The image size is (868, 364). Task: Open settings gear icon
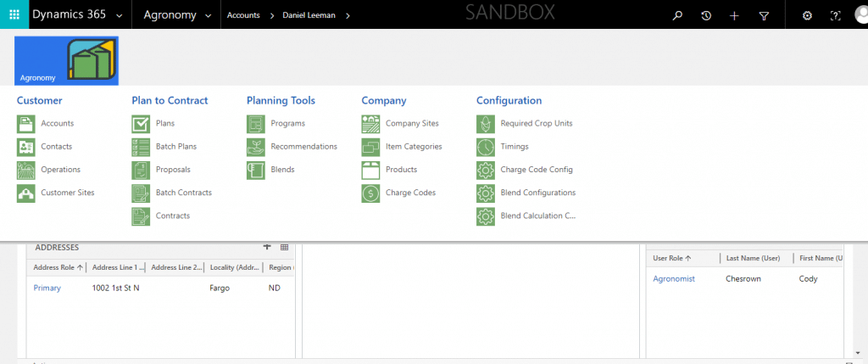pos(807,15)
